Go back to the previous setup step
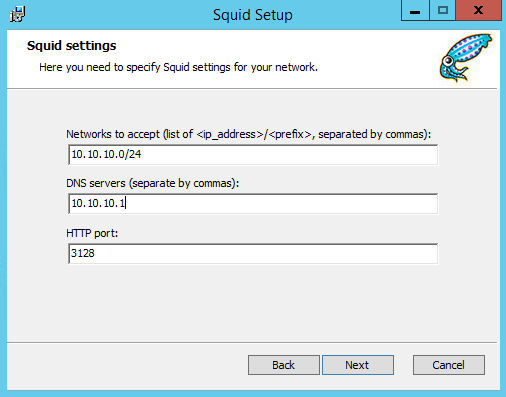506x397 pixels. [x=284, y=365]
